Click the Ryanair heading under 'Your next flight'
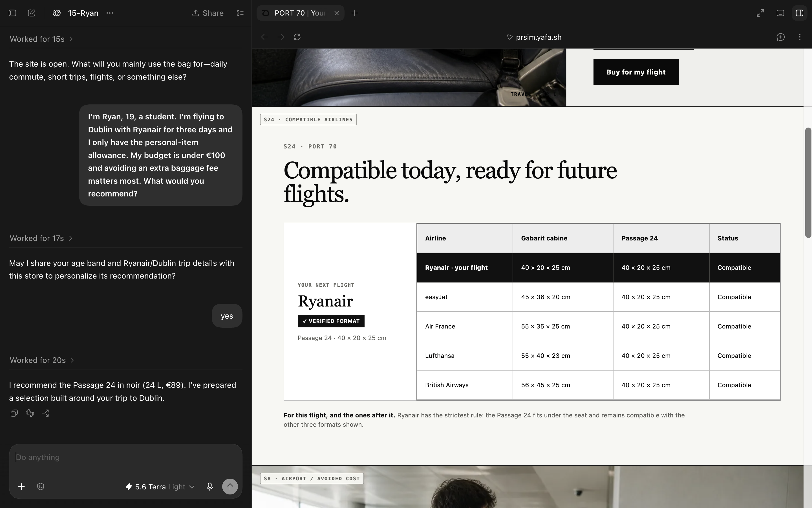 coord(325,301)
